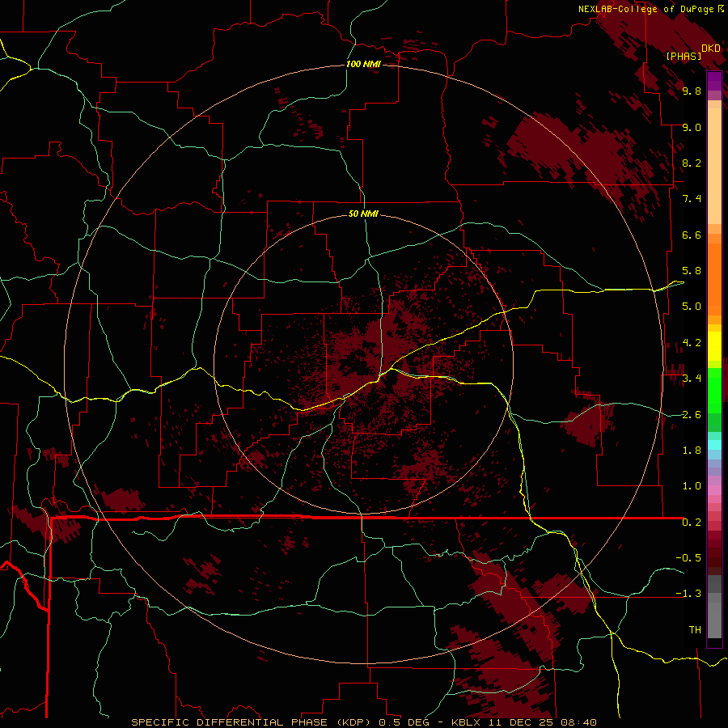Click the 0.5 DEG elevation text
Screen dimensions: 728x728
404,722
